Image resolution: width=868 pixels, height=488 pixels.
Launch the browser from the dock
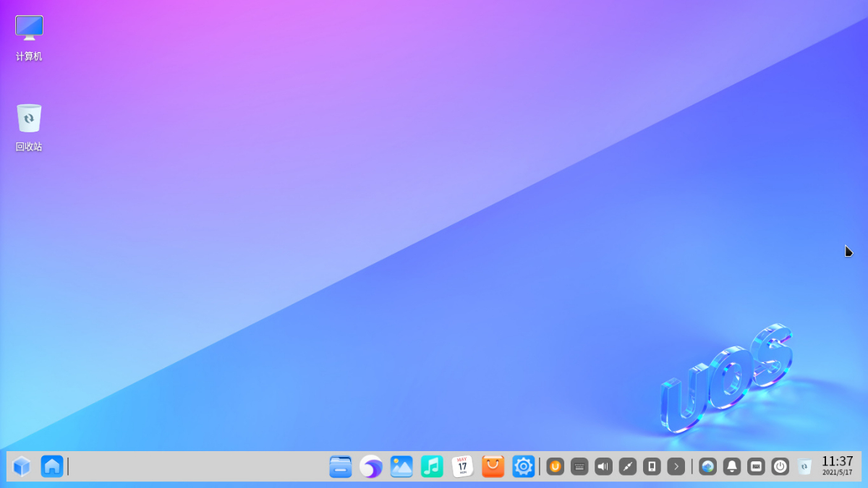[371, 466]
